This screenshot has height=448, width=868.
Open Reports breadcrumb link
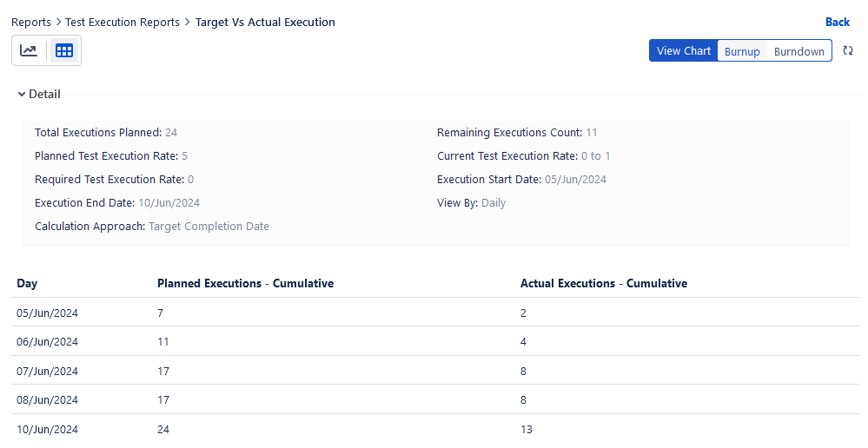[x=31, y=22]
